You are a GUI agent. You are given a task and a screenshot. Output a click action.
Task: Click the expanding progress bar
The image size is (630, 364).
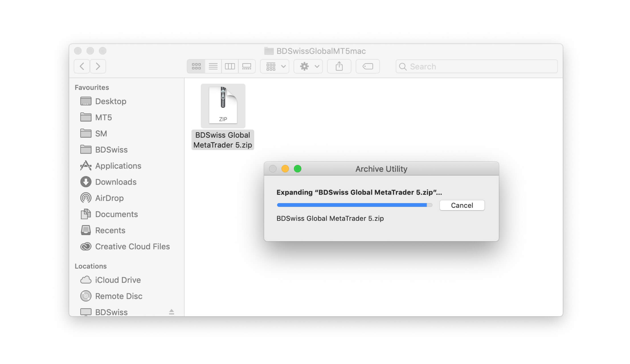[354, 205]
